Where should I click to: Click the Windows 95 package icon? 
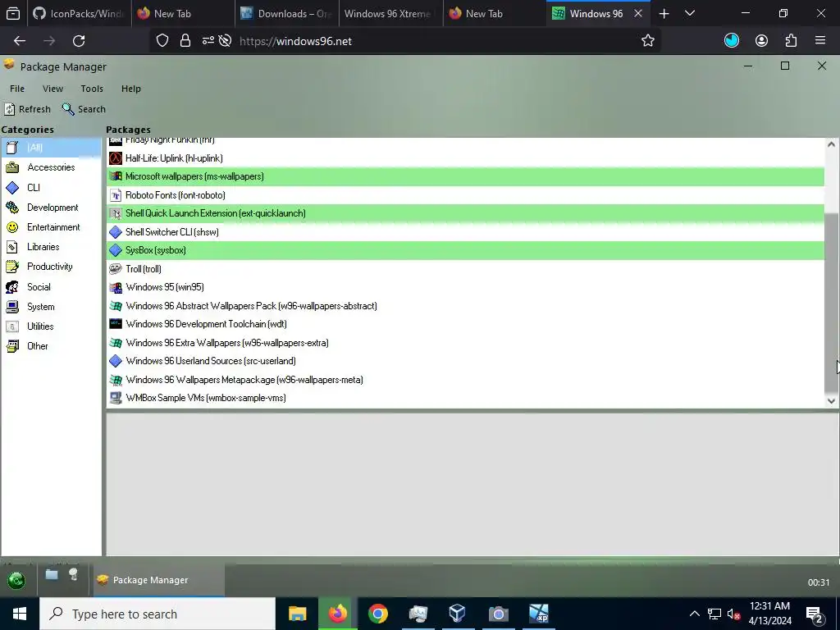[x=116, y=288]
